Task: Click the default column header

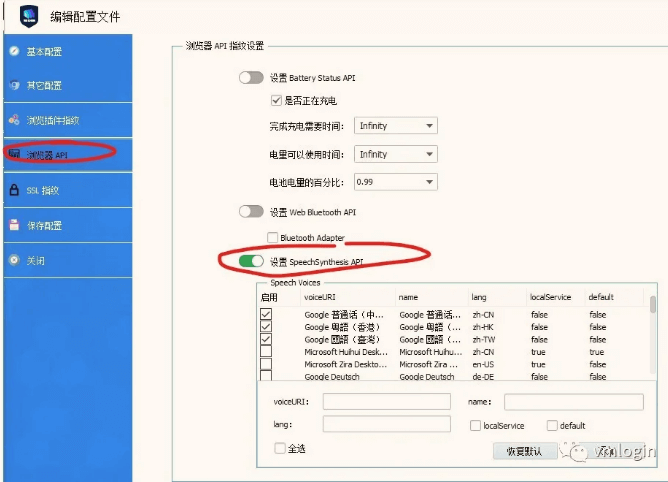Action: [601, 297]
